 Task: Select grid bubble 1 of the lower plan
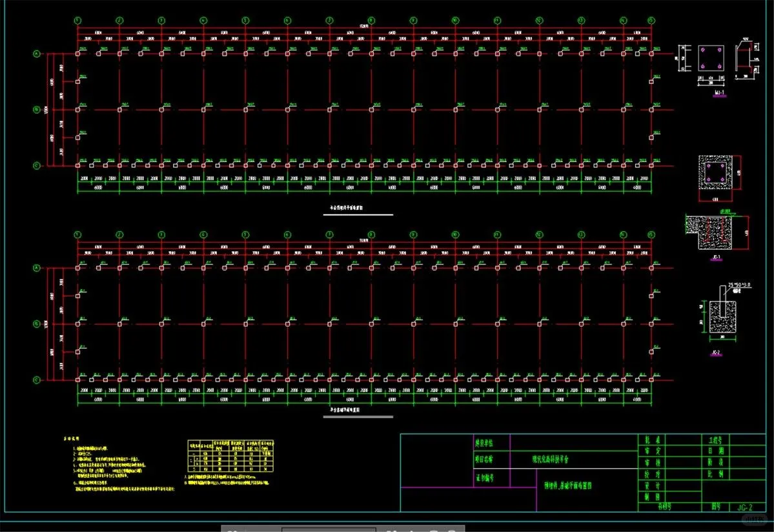click(x=77, y=235)
